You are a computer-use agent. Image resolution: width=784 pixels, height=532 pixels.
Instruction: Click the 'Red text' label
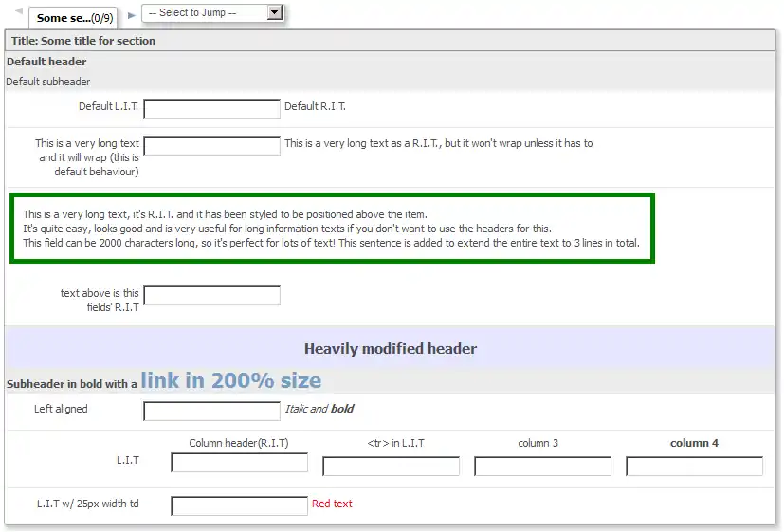tap(332, 504)
